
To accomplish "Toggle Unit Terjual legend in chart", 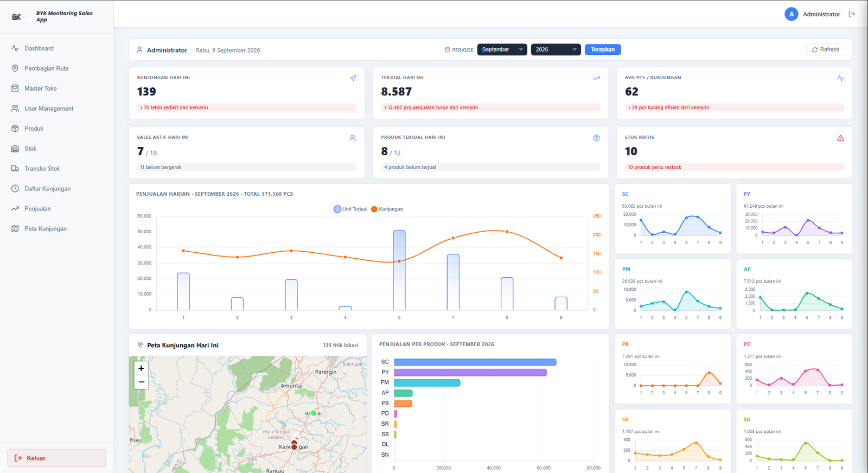I will [x=350, y=209].
